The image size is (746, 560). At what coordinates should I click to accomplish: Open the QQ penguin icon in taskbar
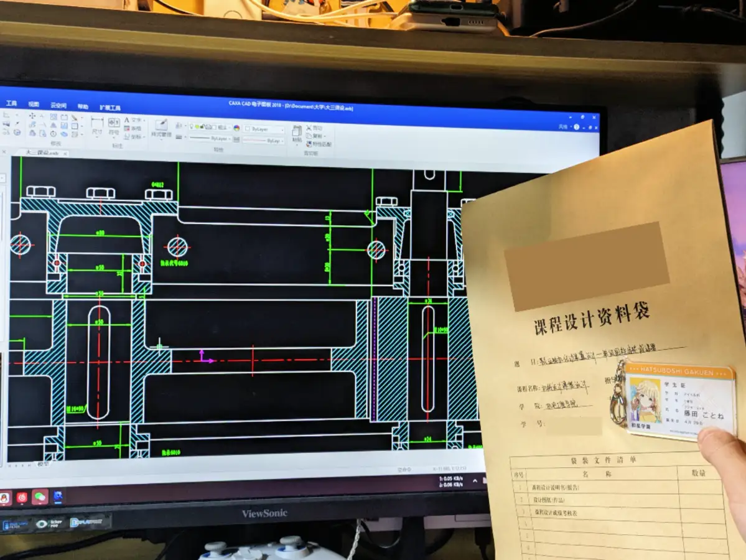click(x=5, y=497)
